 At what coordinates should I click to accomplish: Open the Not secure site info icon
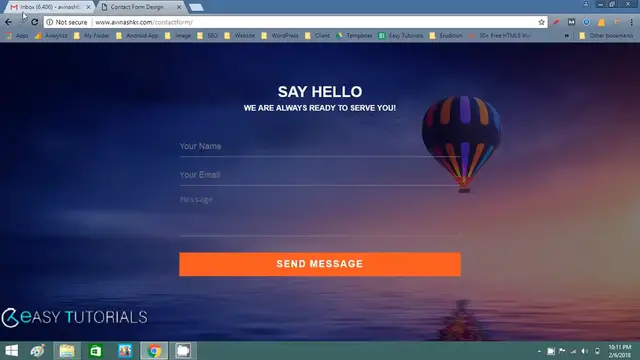(x=50, y=22)
